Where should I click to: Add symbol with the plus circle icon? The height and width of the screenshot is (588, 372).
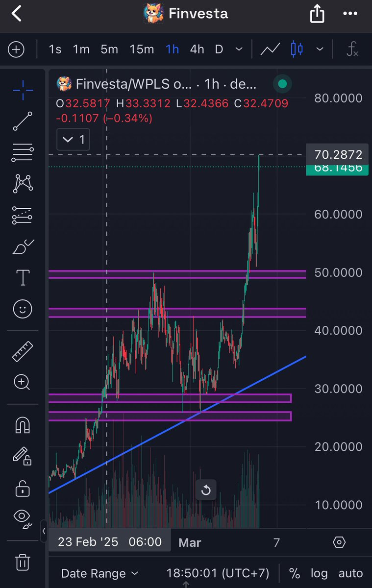point(16,49)
